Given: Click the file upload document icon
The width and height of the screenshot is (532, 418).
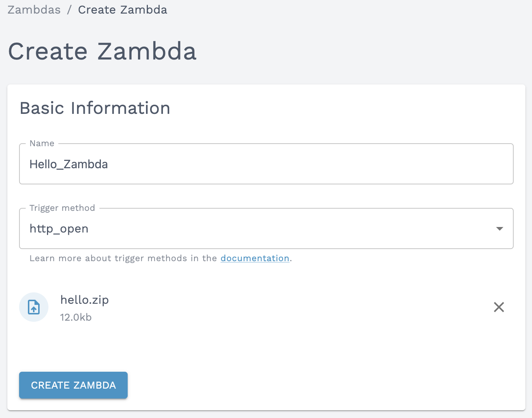Looking at the screenshot, I should click(x=33, y=307).
